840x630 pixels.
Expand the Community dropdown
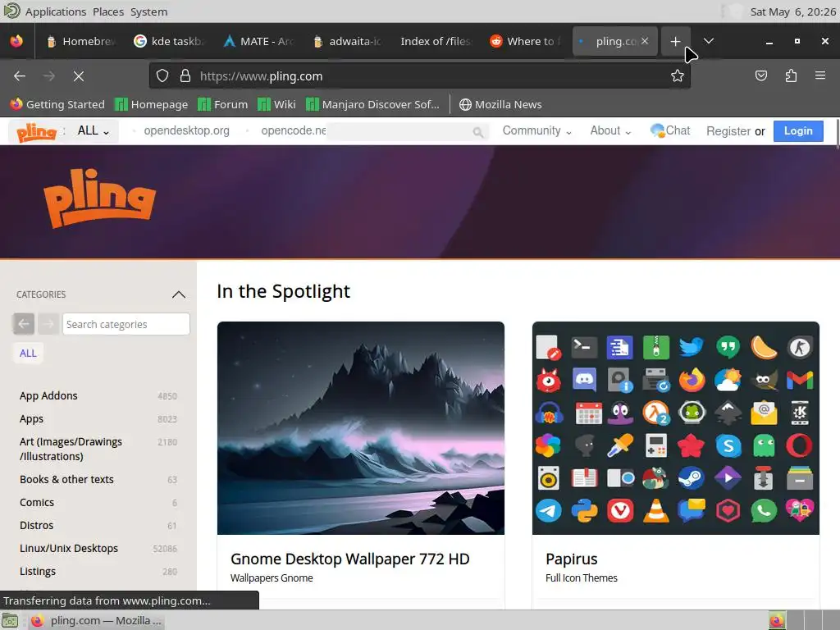tap(536, 130)
